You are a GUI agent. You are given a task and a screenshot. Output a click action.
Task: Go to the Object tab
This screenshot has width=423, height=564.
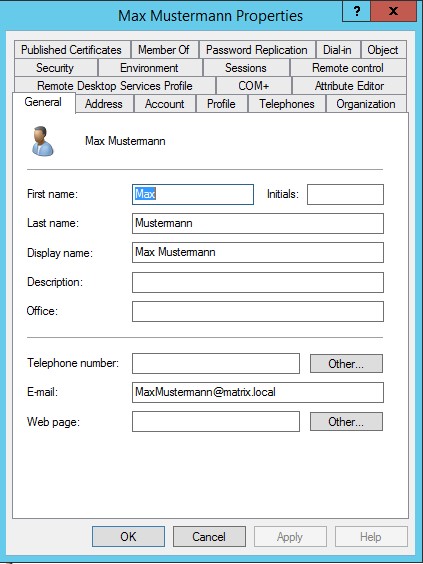(383, 50)
